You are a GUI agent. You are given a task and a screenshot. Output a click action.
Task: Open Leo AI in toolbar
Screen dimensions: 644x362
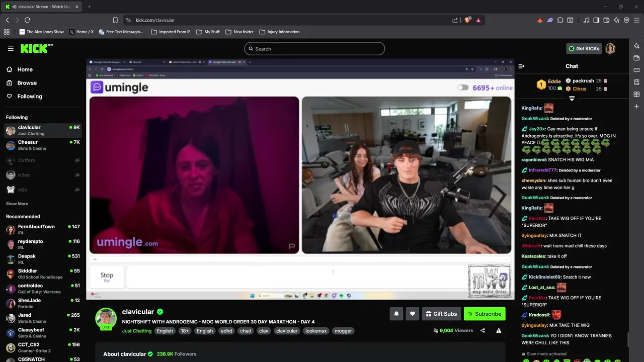(x=616, y=20)
